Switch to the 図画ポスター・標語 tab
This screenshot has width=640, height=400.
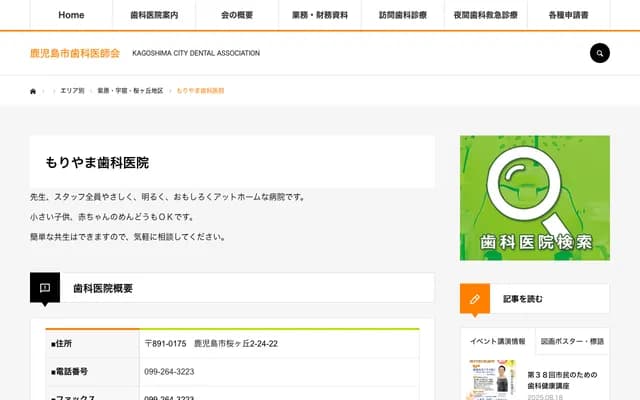[572, 341]
